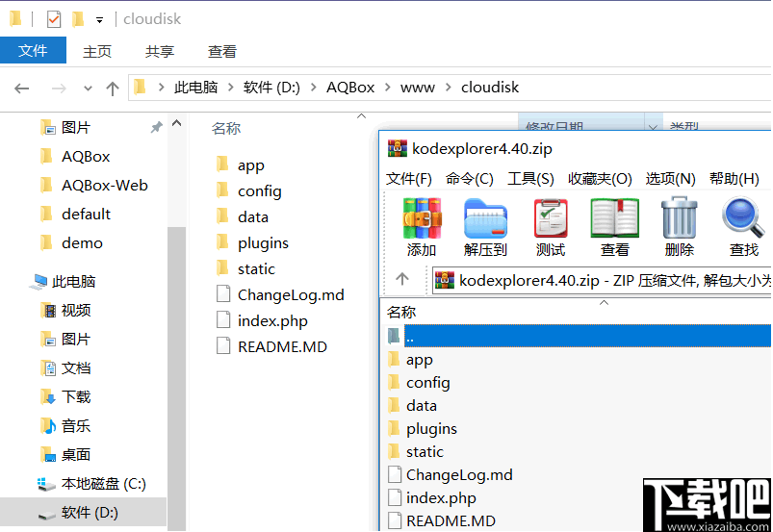This screenshot has width=773, height=532.
Task: Select 此电脑 in navigation pane
Action: click(73, 282)
